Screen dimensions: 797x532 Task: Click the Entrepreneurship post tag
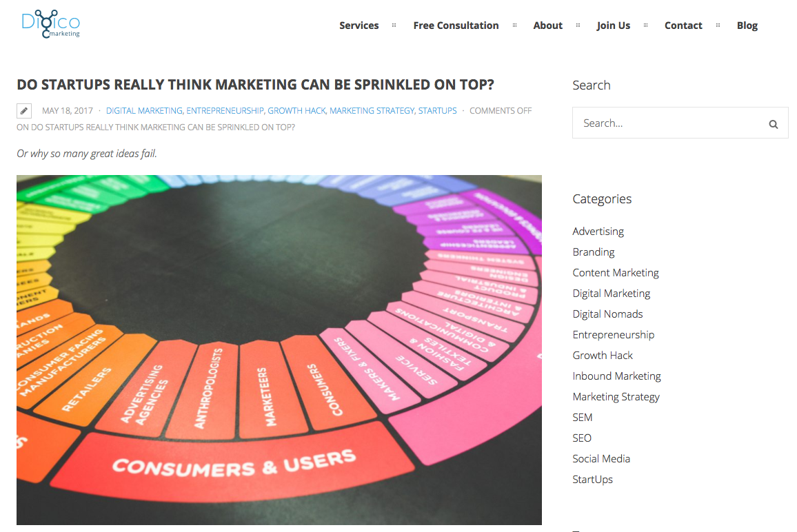click(225, 110)
